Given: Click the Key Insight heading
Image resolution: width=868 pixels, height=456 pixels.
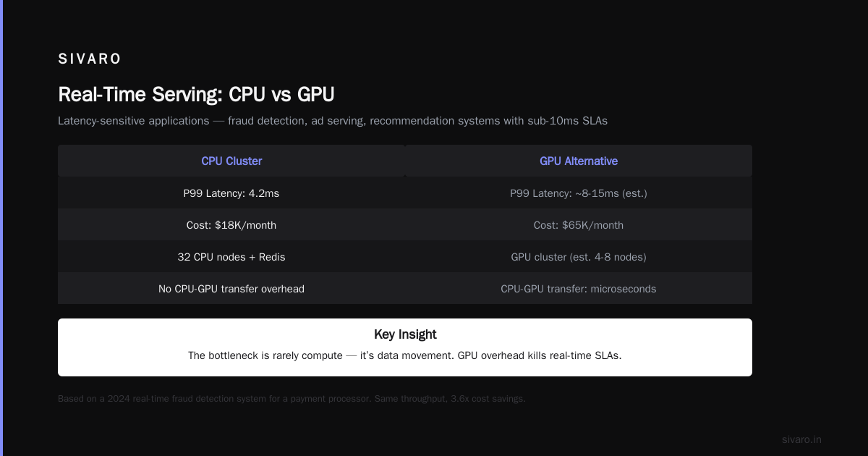Looking at the screenshot, I should click(405, 334).
